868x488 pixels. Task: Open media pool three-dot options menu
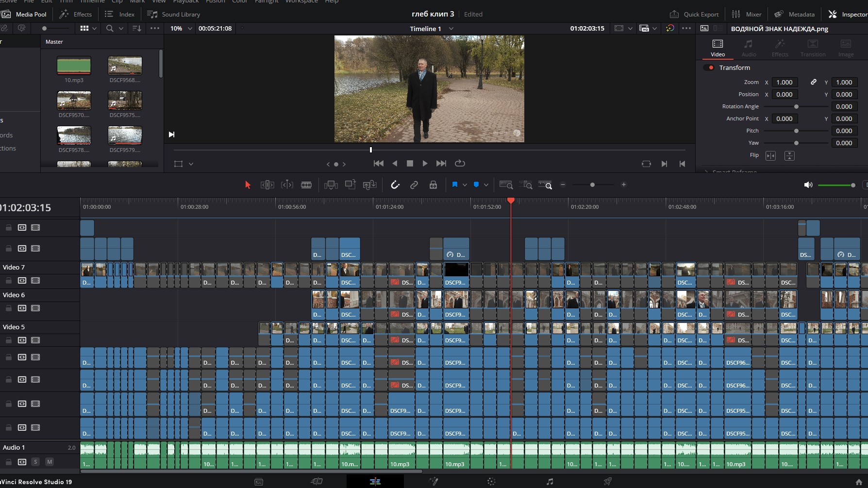tap(155, 28)
